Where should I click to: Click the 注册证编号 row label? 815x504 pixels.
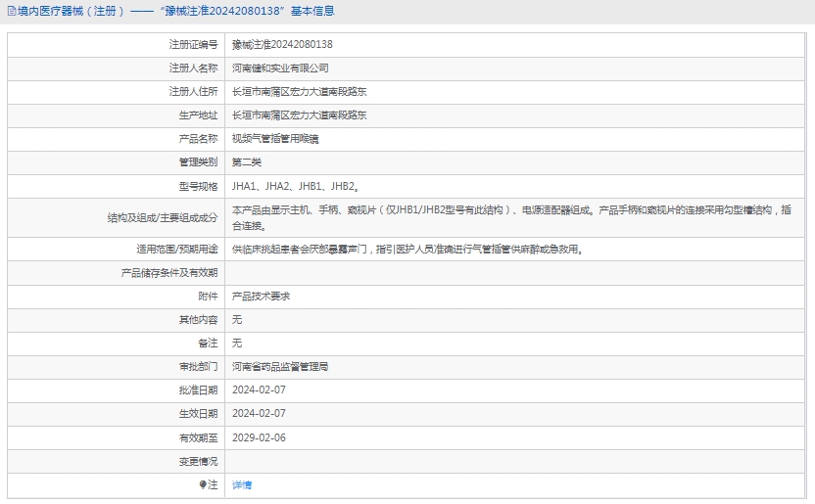point(193,45)
